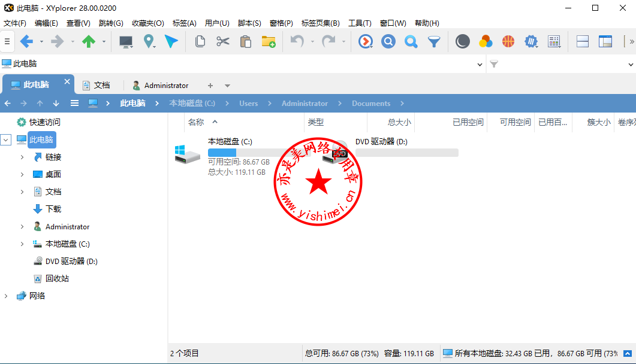Toggle the dual pane layout button
636x364 pixels.
[582, 41]
